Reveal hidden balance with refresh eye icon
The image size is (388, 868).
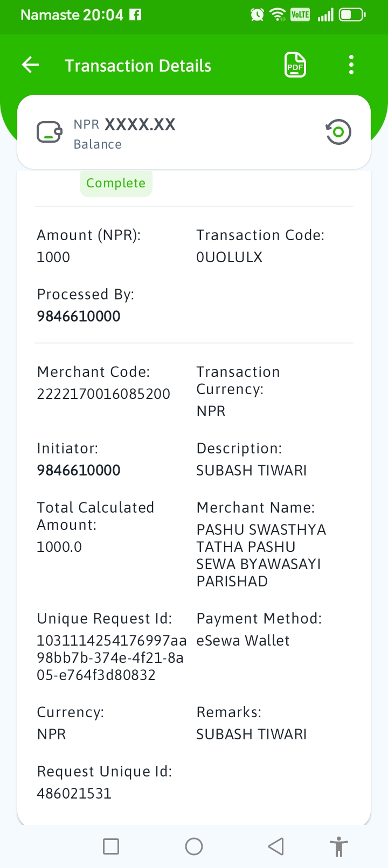pos(338,132)
